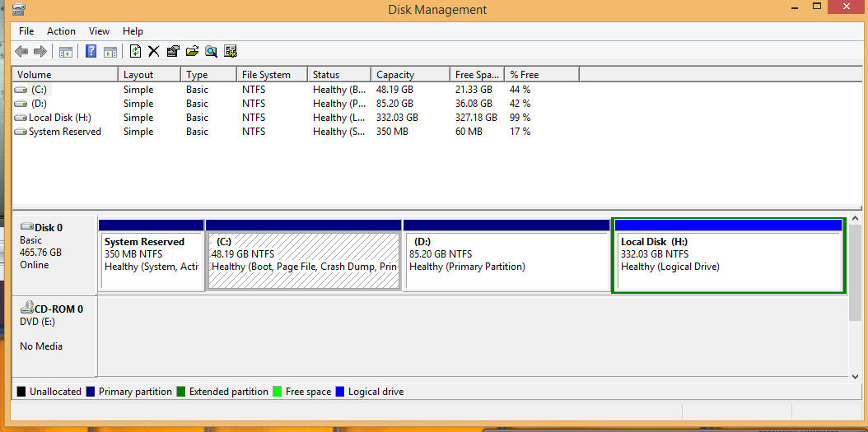This screenshot has height=432, width=868.
Task: Click the 36.08 GB free space cell
Action: [x=474, y=104]
